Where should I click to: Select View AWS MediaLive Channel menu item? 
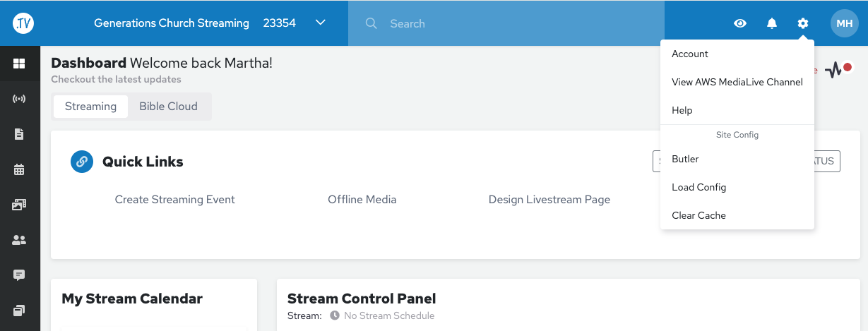coord(737,82)
